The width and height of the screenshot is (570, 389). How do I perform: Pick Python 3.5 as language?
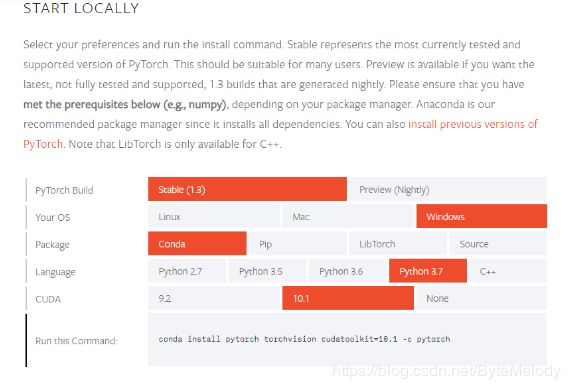click(267, 271)
